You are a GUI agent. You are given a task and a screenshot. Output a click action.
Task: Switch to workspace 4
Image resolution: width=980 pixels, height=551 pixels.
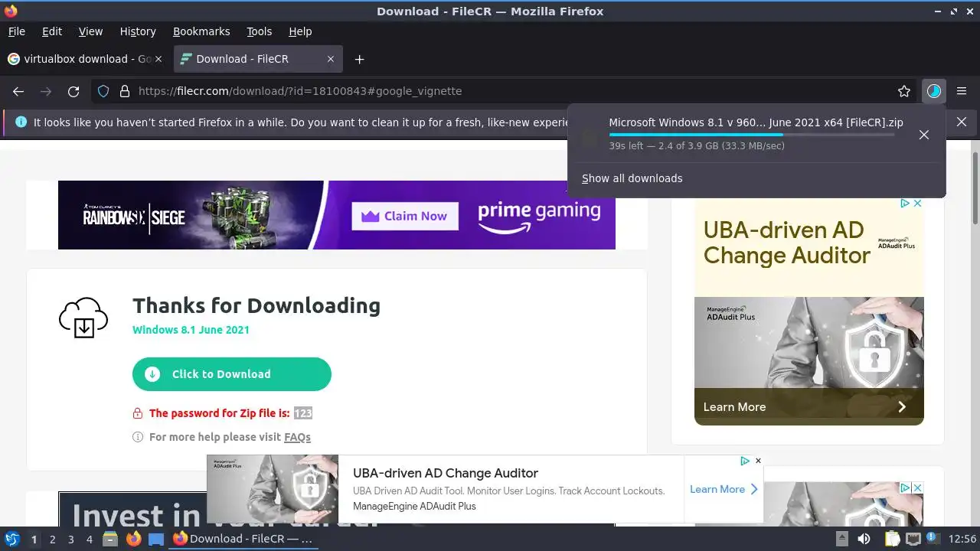90,540
